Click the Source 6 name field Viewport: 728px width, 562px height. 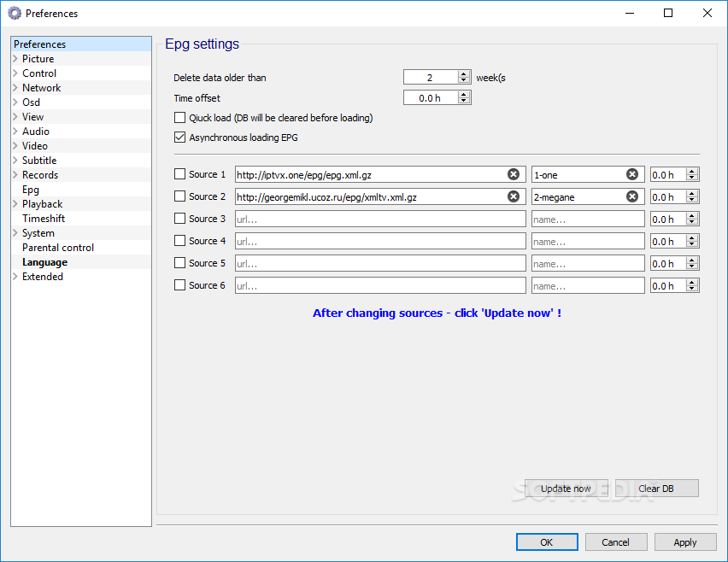click(x=588, y=285)
